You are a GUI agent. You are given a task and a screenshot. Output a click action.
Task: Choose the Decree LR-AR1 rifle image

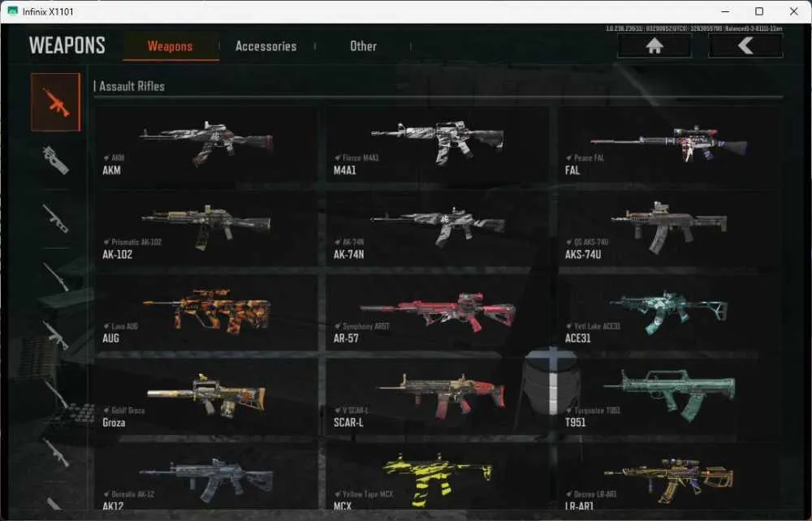pyautogui.click(x=668, y=480)
